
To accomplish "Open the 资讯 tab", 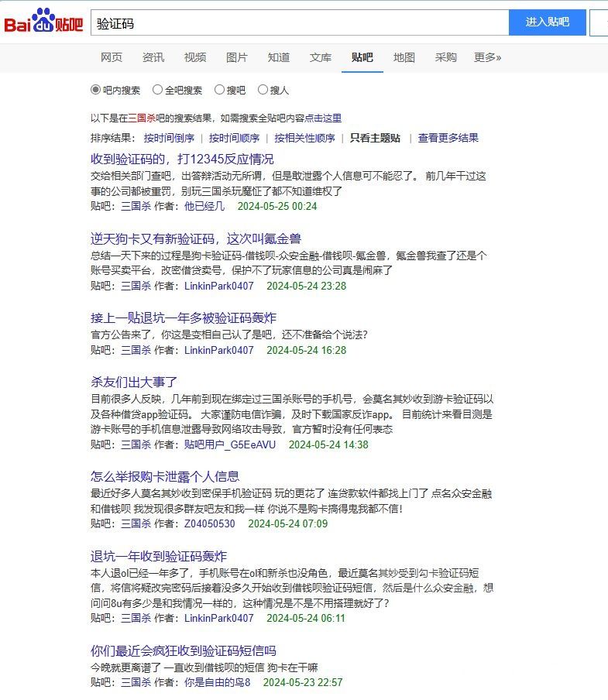I will (153, 57).
